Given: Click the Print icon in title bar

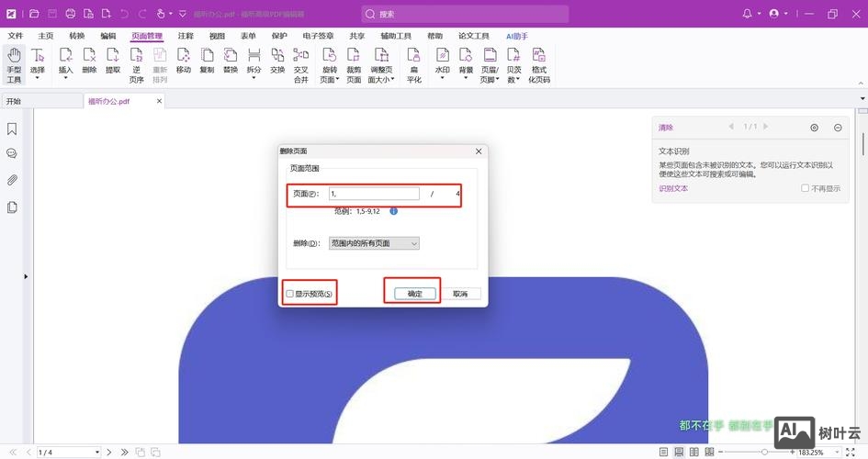Looking at the screenshot, I should click(71, 14).
